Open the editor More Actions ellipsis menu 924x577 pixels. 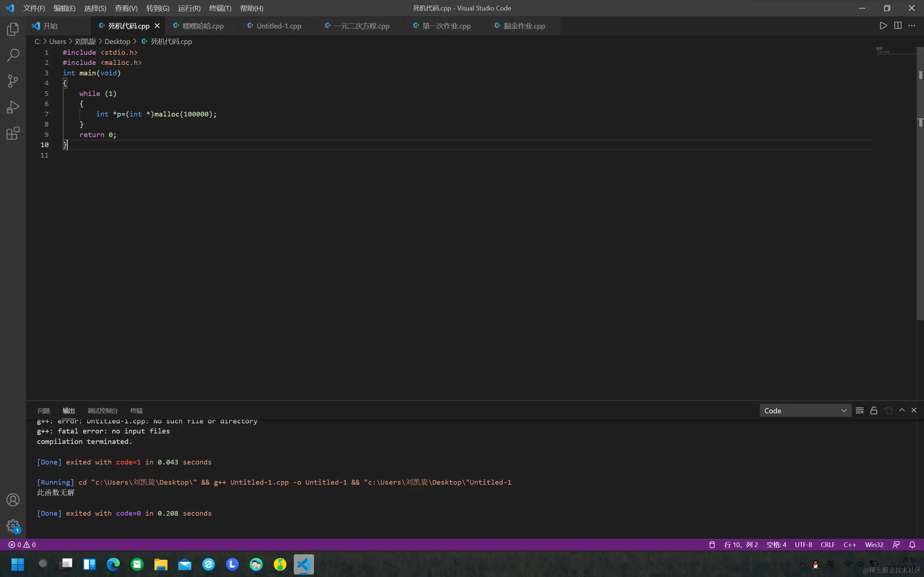(x=912, y=26)
